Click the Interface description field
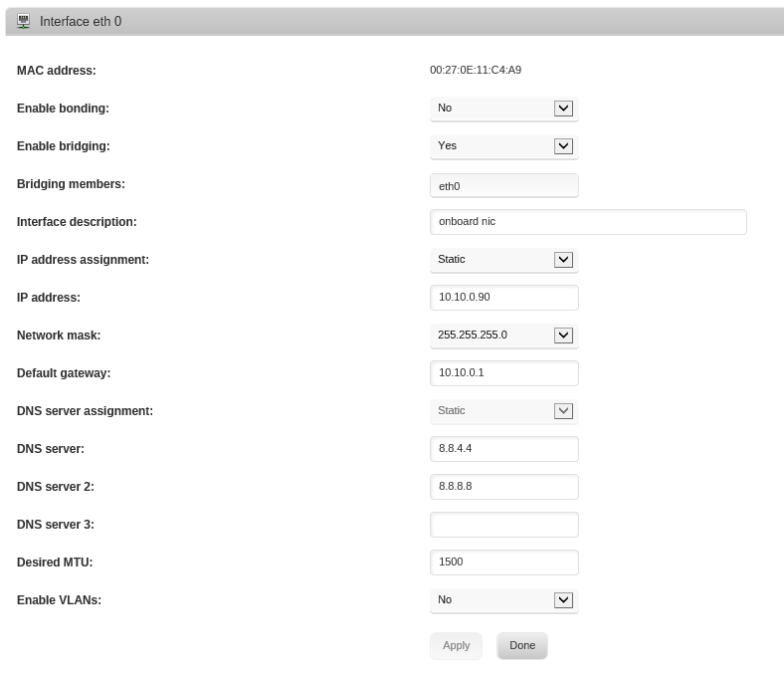784x675 pixels. 588,222
